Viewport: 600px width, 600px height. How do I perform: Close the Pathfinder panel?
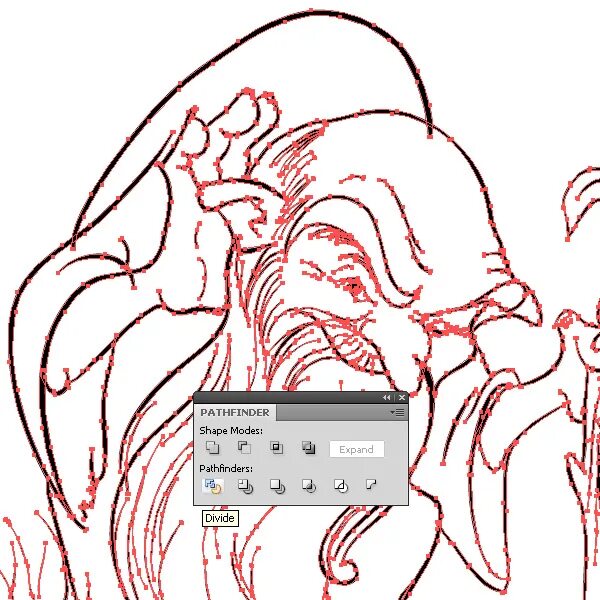point(402,398)
